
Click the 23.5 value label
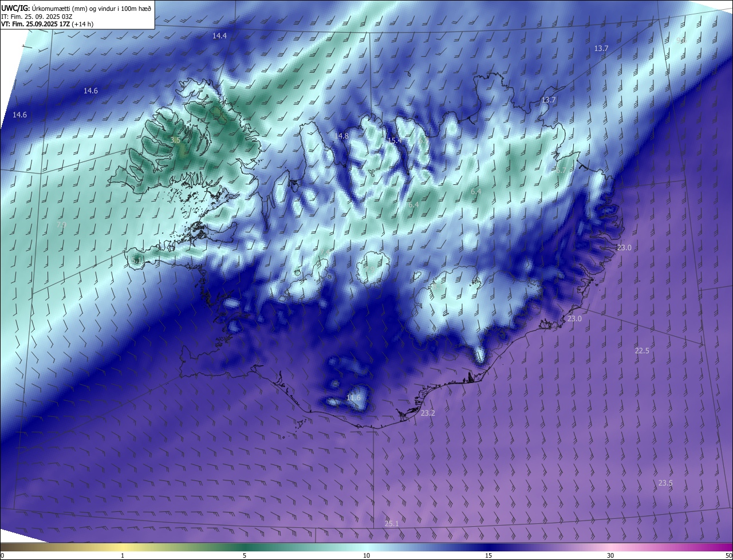pos(665,483)
